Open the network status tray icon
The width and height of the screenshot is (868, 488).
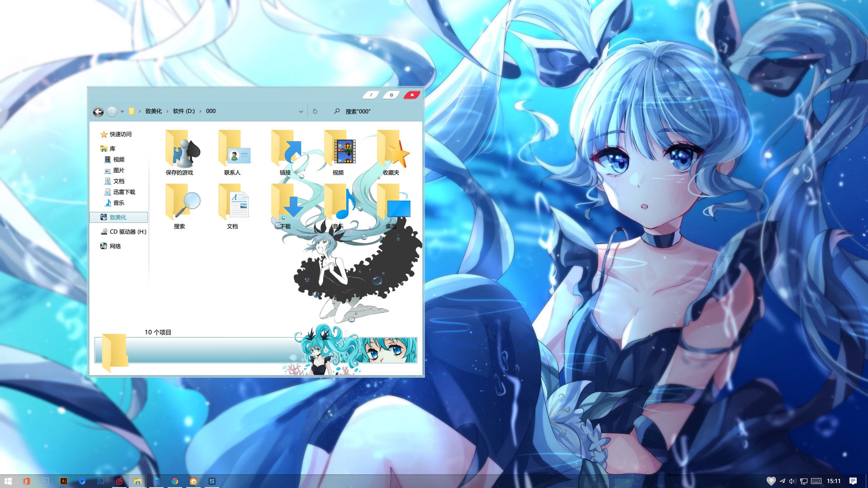[x=804, y=481]
